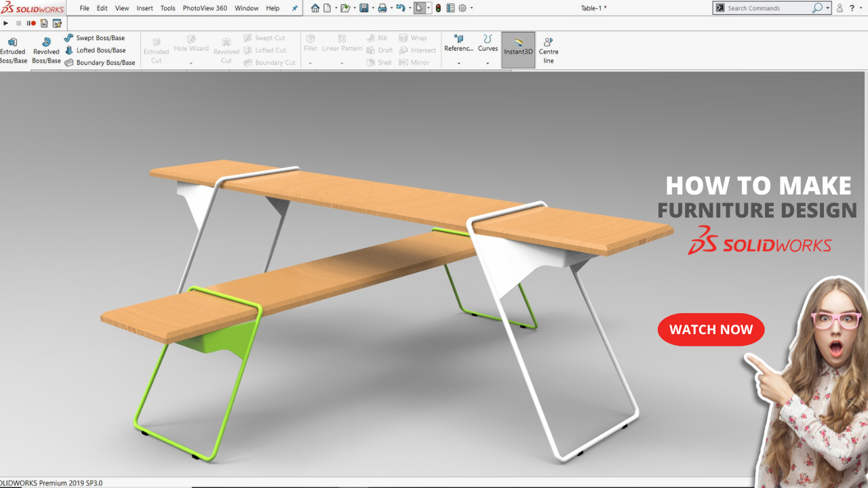Expand the Select tool dropdown arrow

(429, 8)
